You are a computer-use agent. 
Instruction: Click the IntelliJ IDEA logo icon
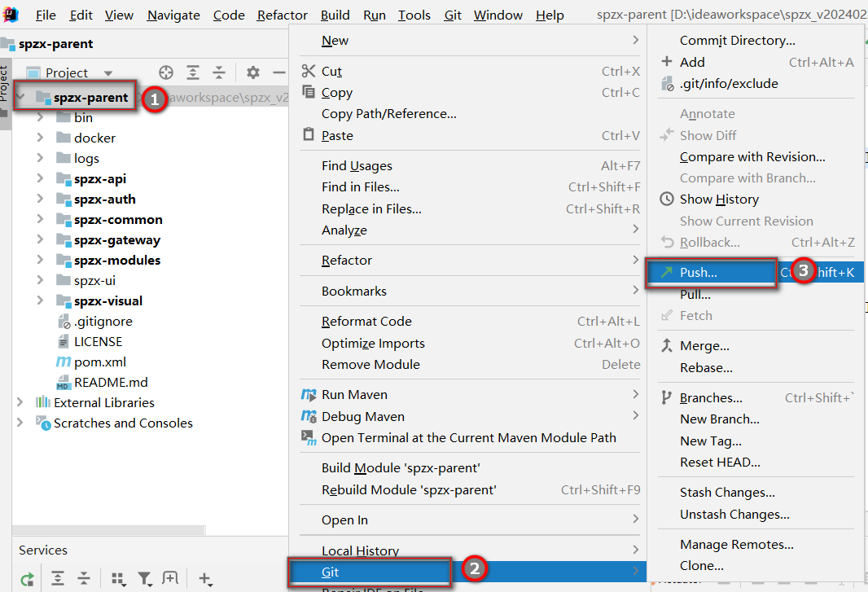pyautogui.click(x=11, y=14)
